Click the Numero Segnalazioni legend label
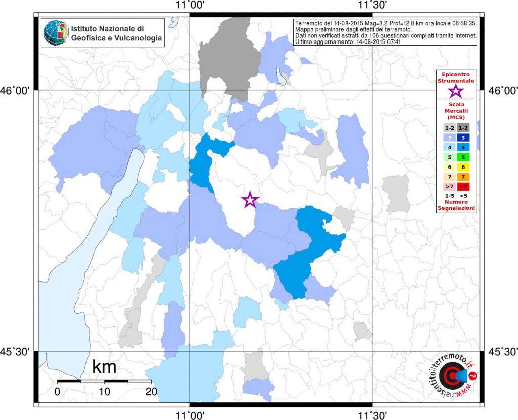This screenshot has width=518, height=420. pyautogui.click(x=456, y=205)
